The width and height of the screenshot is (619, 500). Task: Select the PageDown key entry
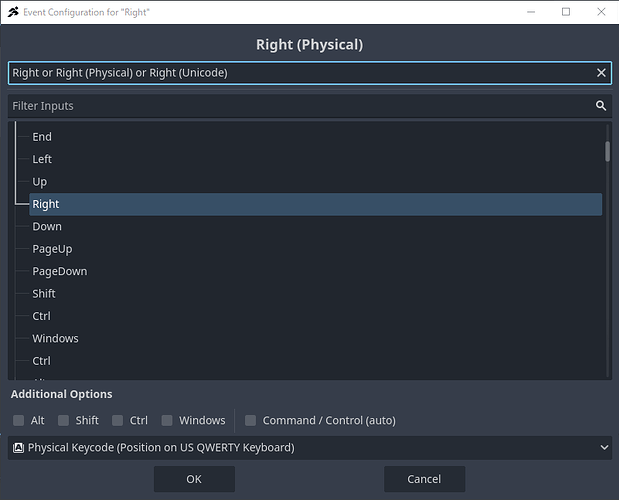[x=59, y=271]
